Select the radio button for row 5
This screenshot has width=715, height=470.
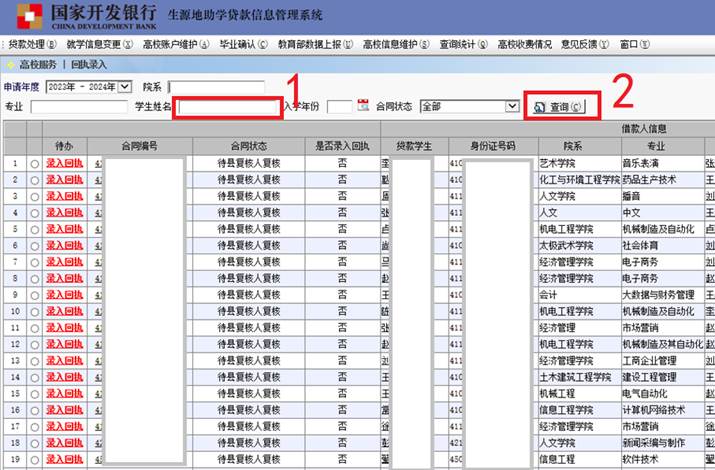(35, 229)
